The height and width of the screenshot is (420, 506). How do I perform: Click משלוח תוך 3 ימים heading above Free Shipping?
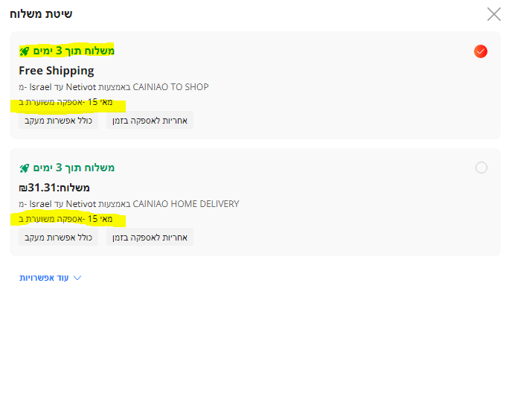[x=73, y=51]
